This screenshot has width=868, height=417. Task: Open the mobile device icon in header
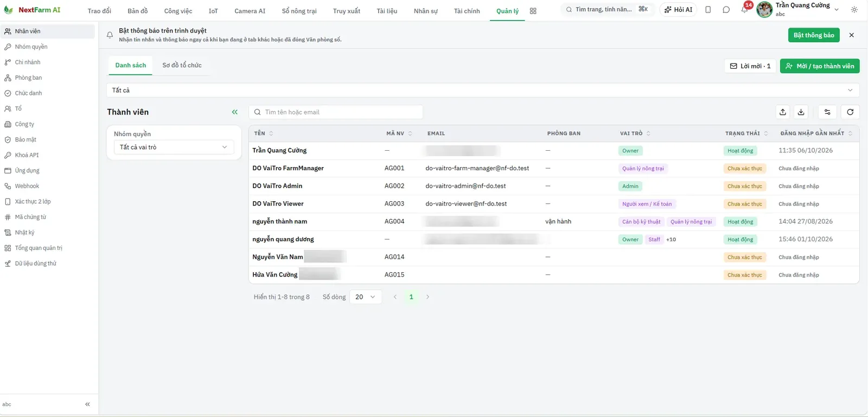[x=708, y=10]
